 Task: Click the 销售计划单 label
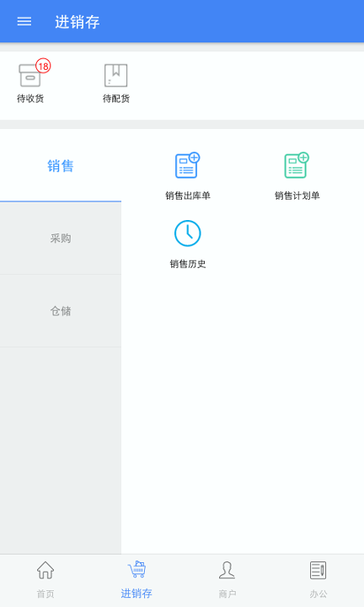(297, 196)
